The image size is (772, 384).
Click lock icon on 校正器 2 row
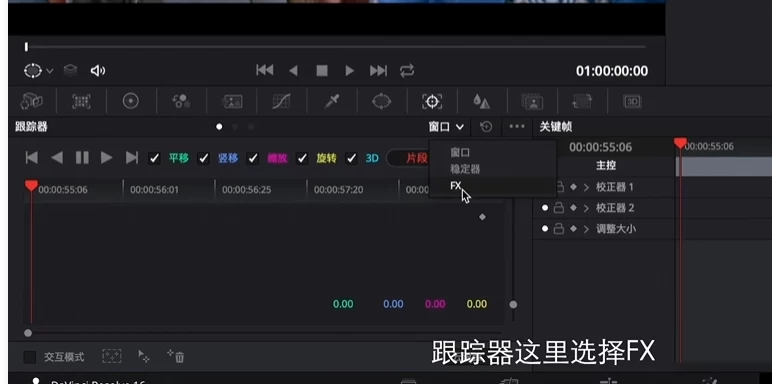[559, 208]
